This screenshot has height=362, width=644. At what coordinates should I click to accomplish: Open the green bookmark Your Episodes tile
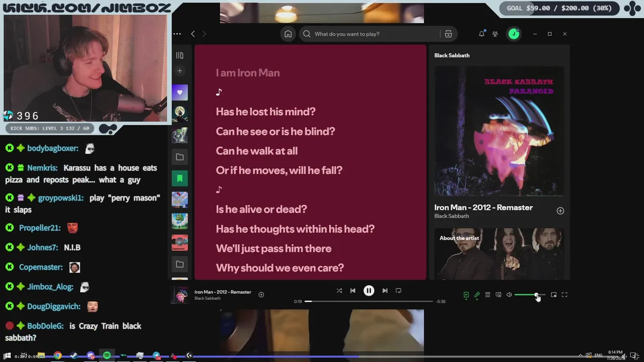tap(180, 178)
